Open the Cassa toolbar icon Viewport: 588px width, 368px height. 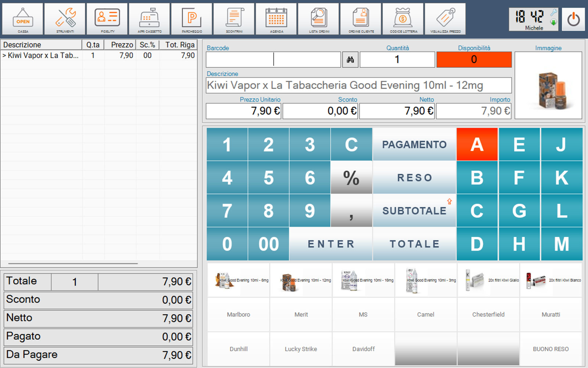click(x=23, y=19)
